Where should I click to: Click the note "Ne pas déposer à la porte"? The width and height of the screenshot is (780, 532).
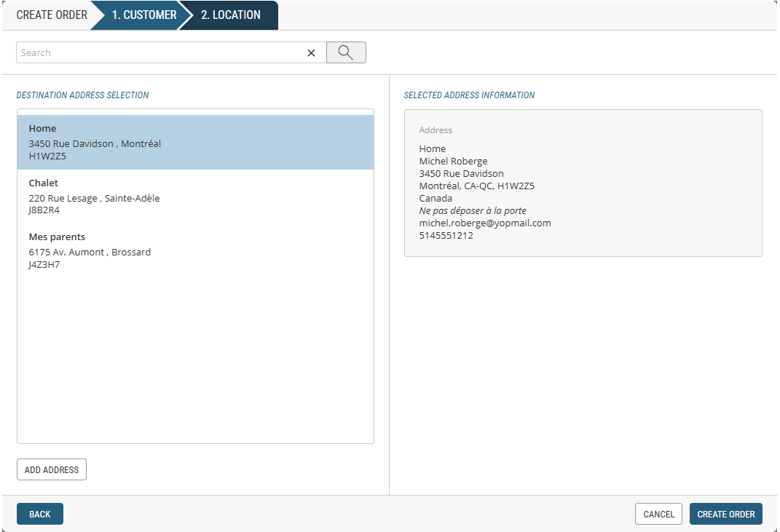coord(473,211)
